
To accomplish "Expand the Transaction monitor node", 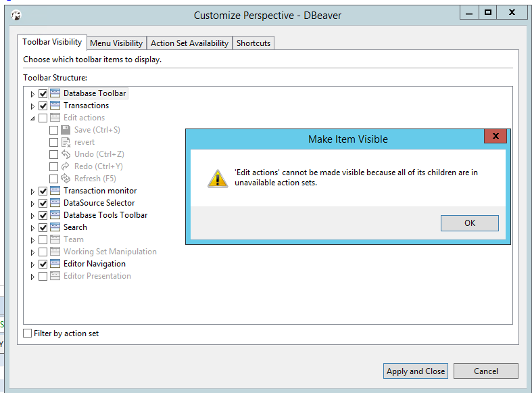I will point(32,191).
